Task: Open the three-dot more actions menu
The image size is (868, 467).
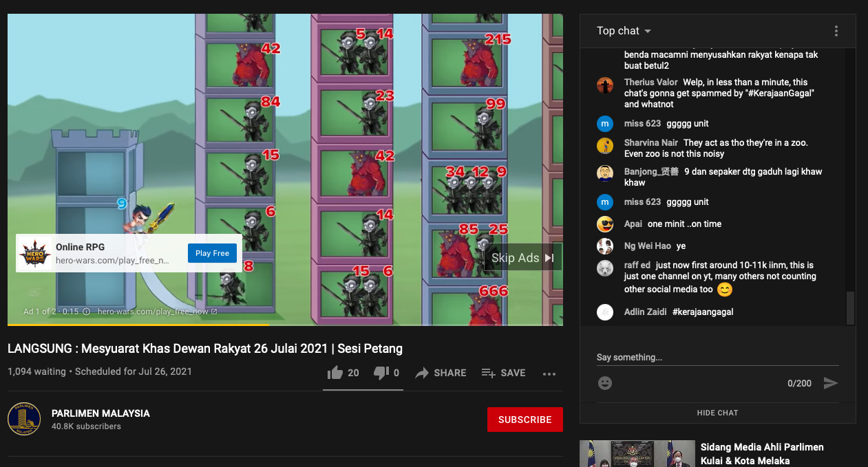Action: pyautogui.click(x=549, y=373)
